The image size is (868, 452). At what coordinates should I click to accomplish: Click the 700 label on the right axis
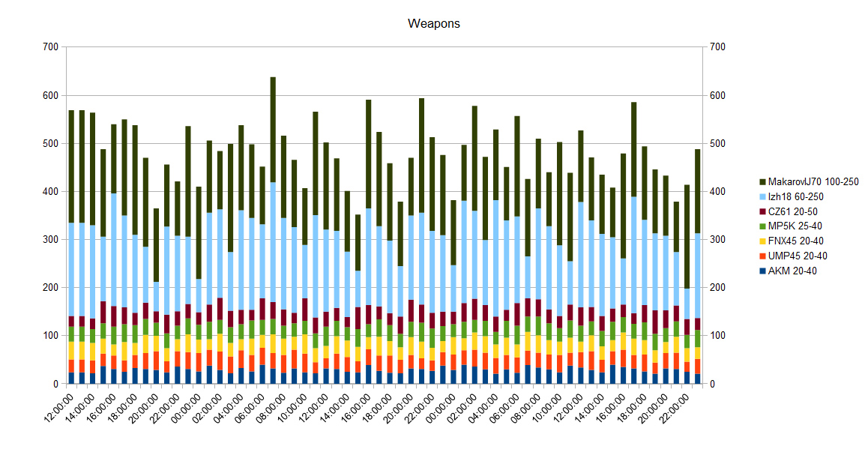[717, 47]
